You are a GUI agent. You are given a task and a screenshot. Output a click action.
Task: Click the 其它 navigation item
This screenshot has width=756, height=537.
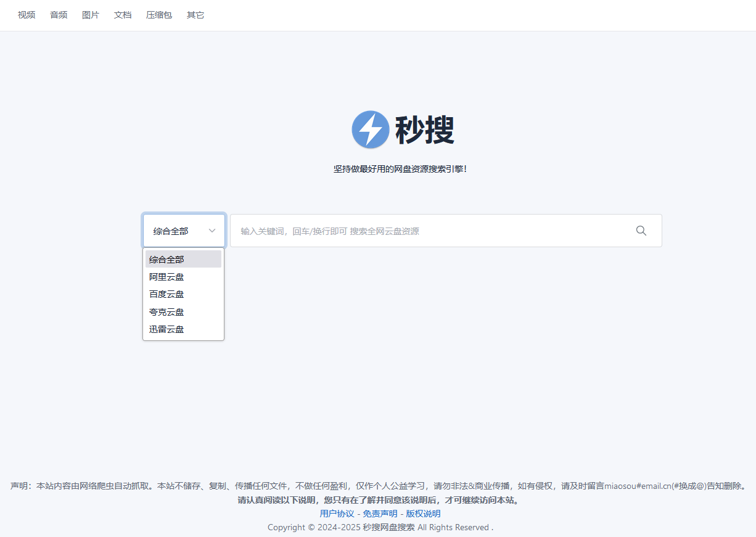tap(195, 15)
